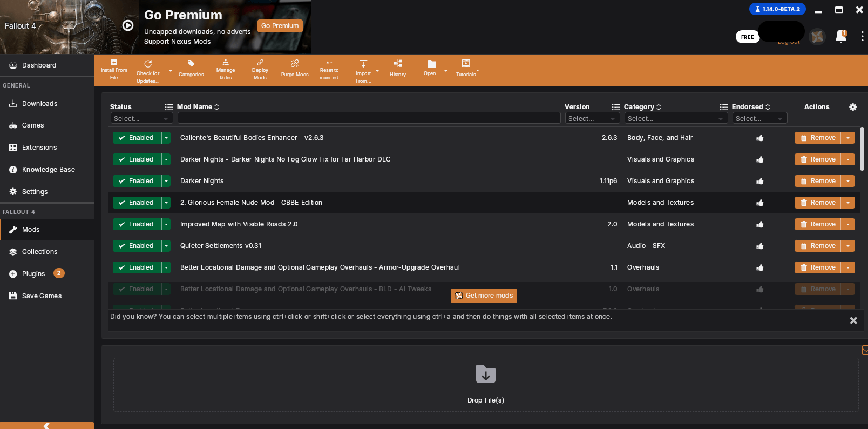Open notifications bell
The image size is (868, 429).
coord(841,36)
